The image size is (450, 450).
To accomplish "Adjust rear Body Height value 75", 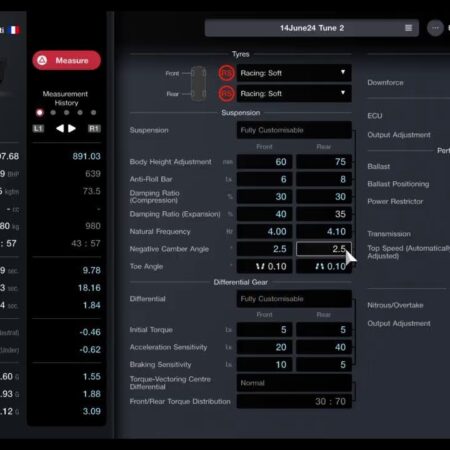I will (x=324, y=162).
